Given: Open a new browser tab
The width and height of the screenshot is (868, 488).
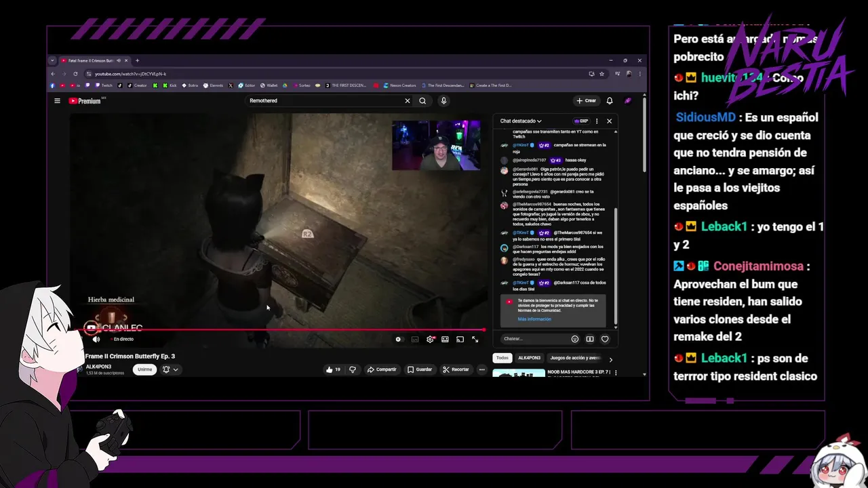Looking at the screenshot, I should [x=137, y=60].
